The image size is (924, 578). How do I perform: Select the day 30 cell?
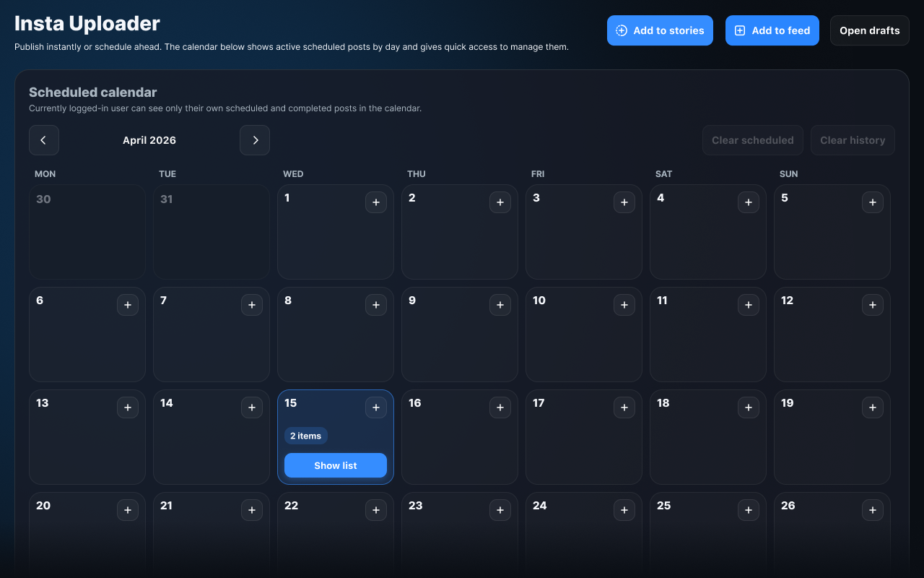pos(87,232)
